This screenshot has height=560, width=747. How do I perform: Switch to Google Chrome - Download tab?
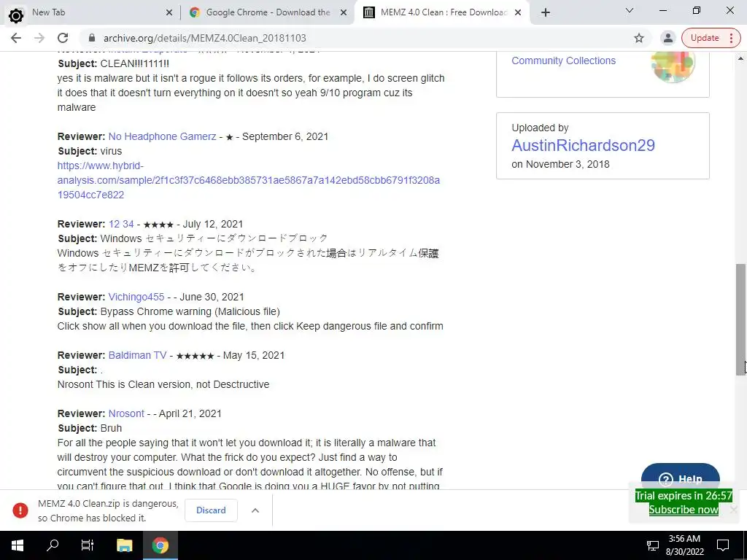tap(268, 12)
